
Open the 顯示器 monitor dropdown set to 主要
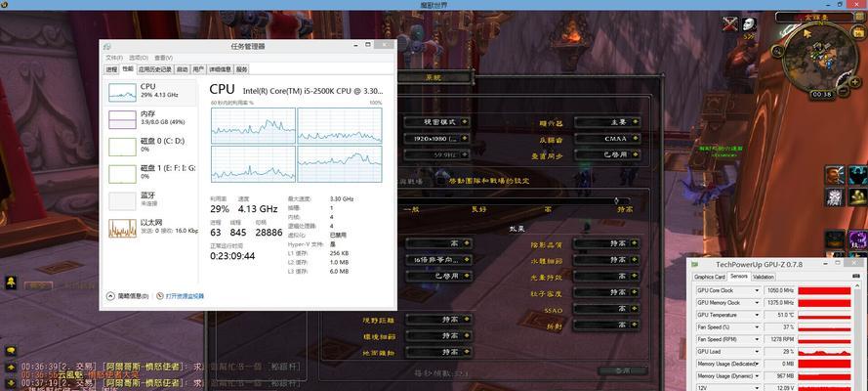606,122
